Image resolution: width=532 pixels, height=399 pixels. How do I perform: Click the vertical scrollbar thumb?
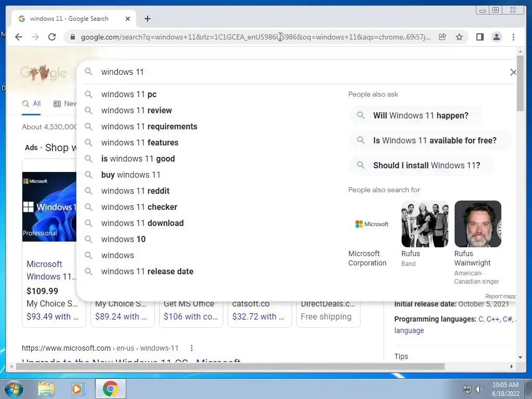click(520, 83)
